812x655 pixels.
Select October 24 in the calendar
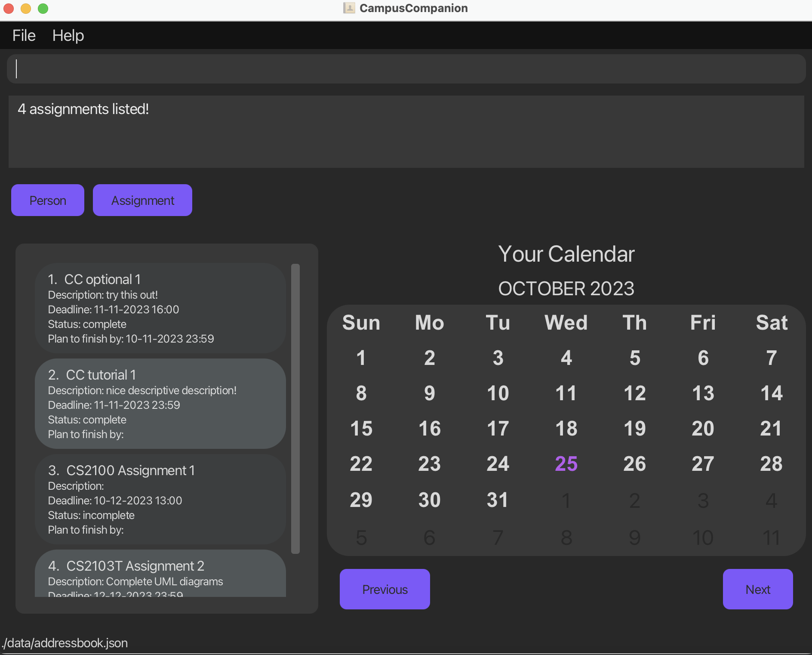pyautogui.click(x=498, y=463)
